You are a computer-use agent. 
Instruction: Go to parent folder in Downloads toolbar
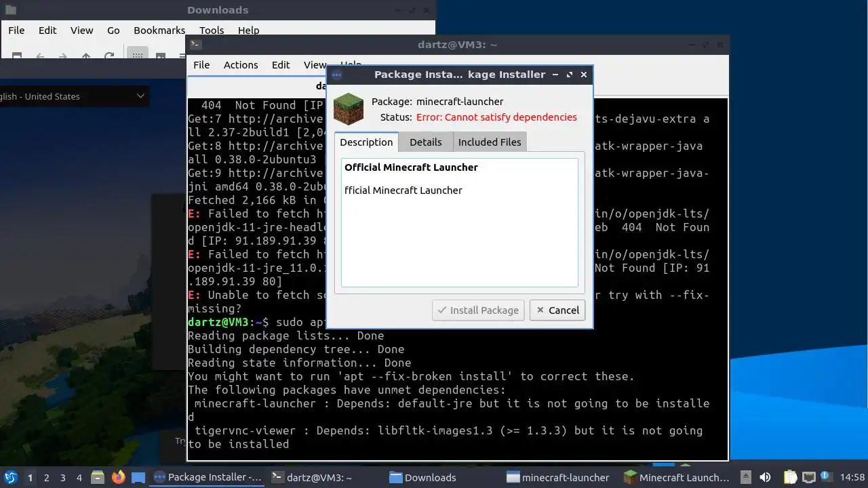(x=85, y=56)
